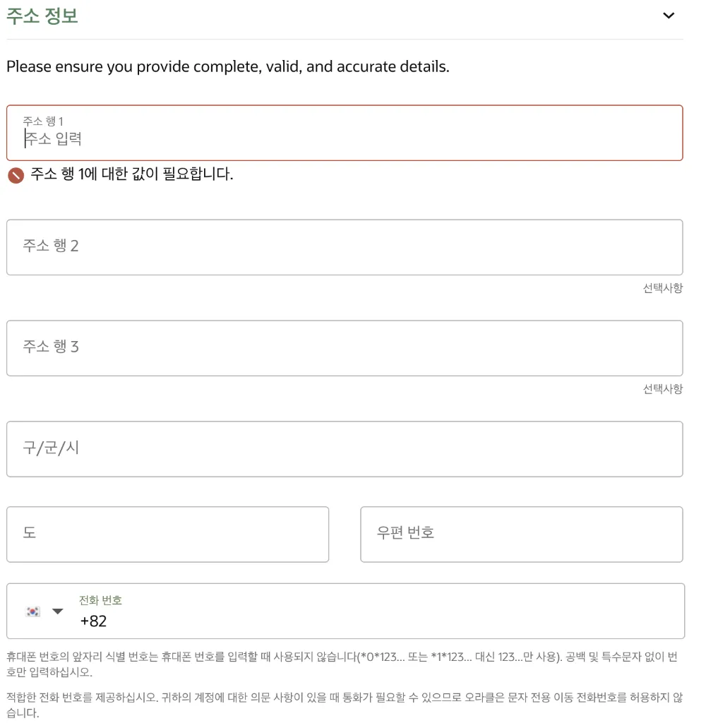Click the 전화 번호 label

100,600
